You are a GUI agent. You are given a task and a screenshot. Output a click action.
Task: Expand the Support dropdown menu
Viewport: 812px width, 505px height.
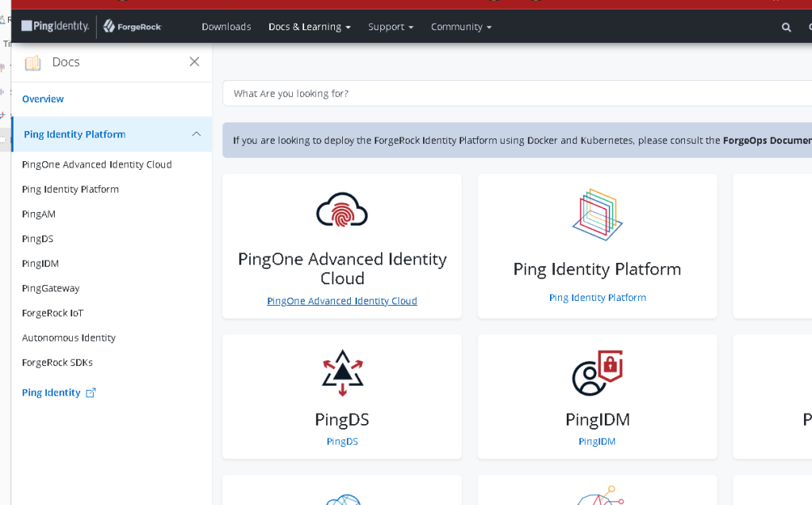391,26
